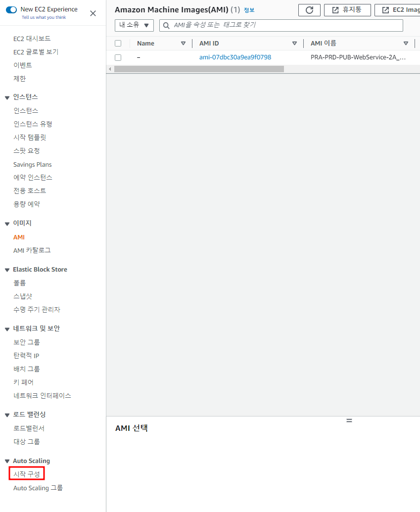This screenshot has height=512, width=420.
Task: Open AMI ami-07dbc30a9ea9f0798 link
Action: [x=235, y=57]
